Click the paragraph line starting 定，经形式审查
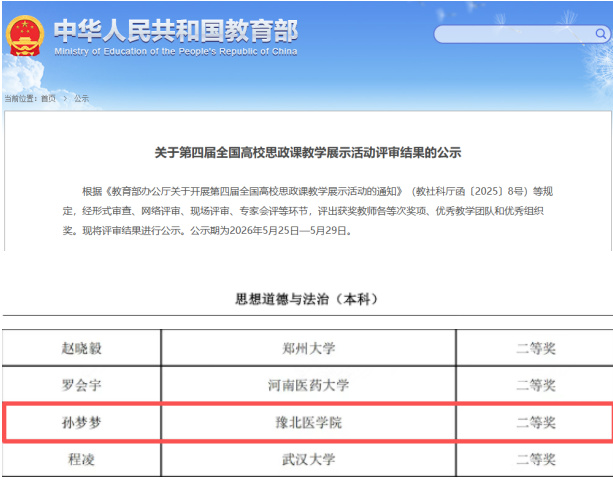Screen dimensions: 613x479 coord(303,211)
